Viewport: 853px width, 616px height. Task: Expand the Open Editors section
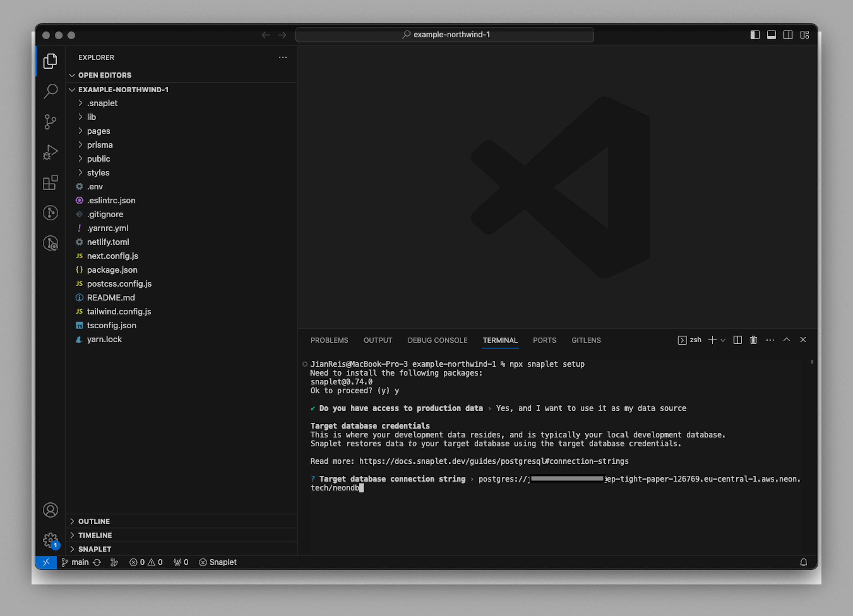point(182,75)
